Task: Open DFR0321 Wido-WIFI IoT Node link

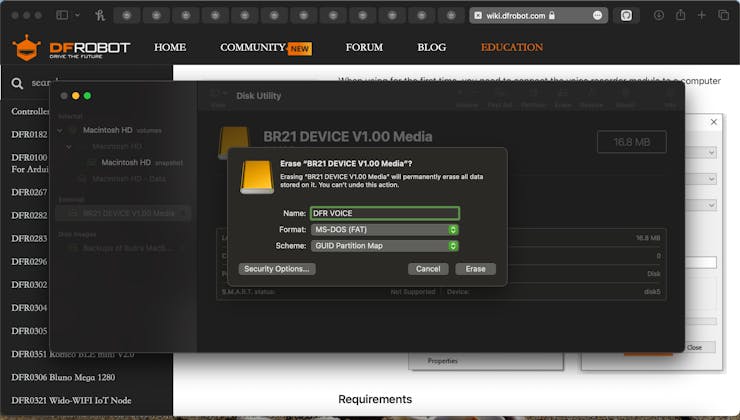Action: coord(71,400)
